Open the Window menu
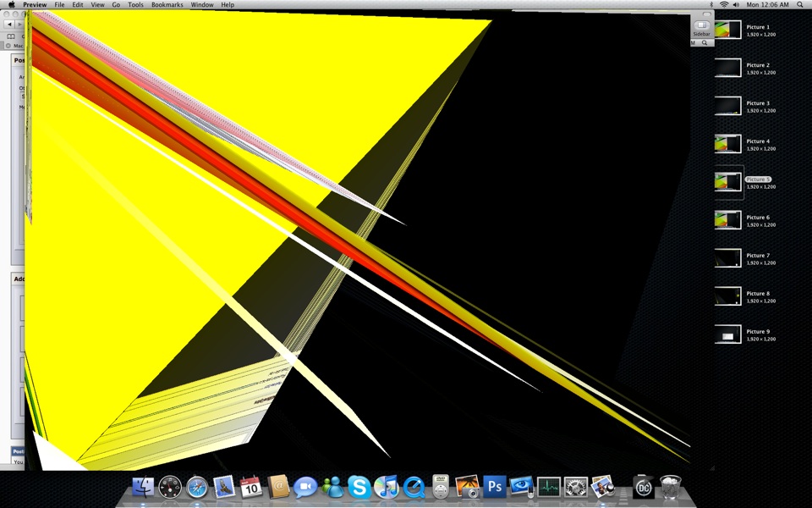 coord(202,4)
